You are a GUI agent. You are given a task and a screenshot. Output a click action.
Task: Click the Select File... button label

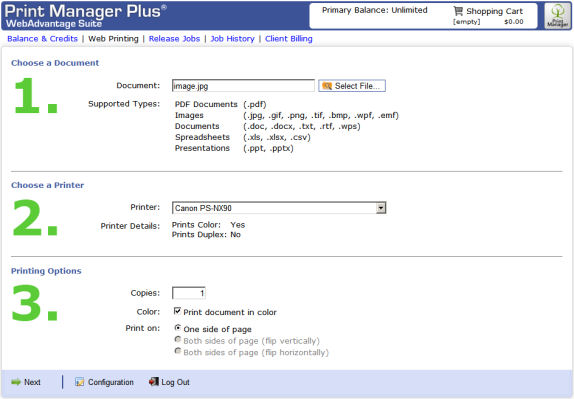pos(357,86)
